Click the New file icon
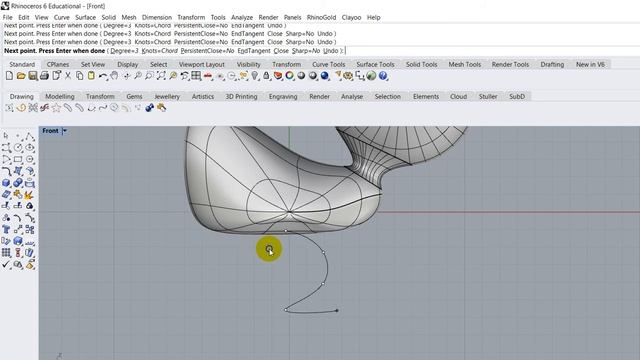Viewport: 640px width, 360px height. click(x=9, y=76)
